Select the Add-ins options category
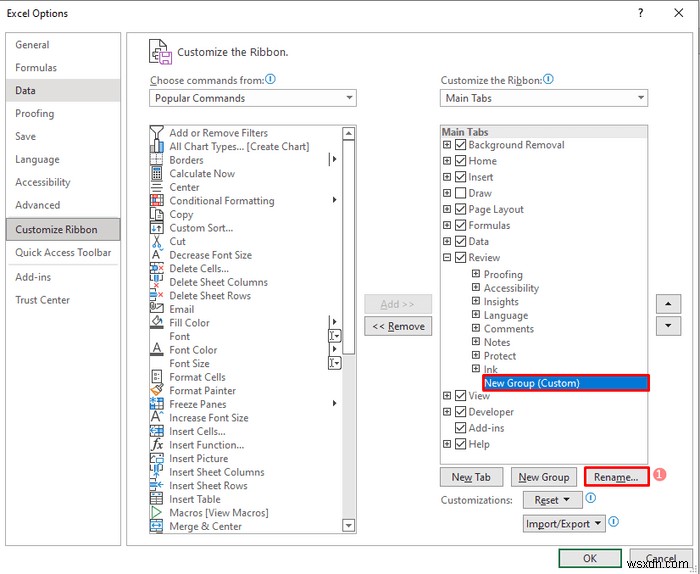The width and height of the screenshot is (700, 574). pyautogui.click(x=63, y=277)
